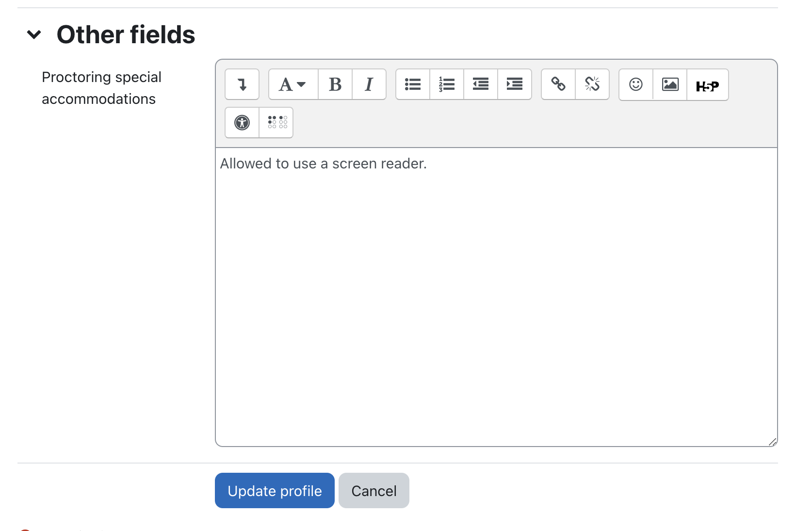Click the outdent icon

(x=481, y=84)
